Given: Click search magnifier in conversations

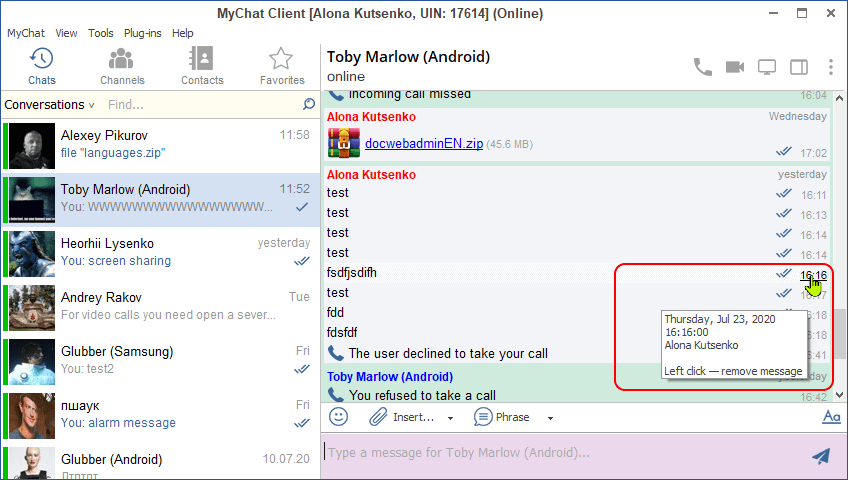Looking at the screenshot, I should (x=309, y=104).
